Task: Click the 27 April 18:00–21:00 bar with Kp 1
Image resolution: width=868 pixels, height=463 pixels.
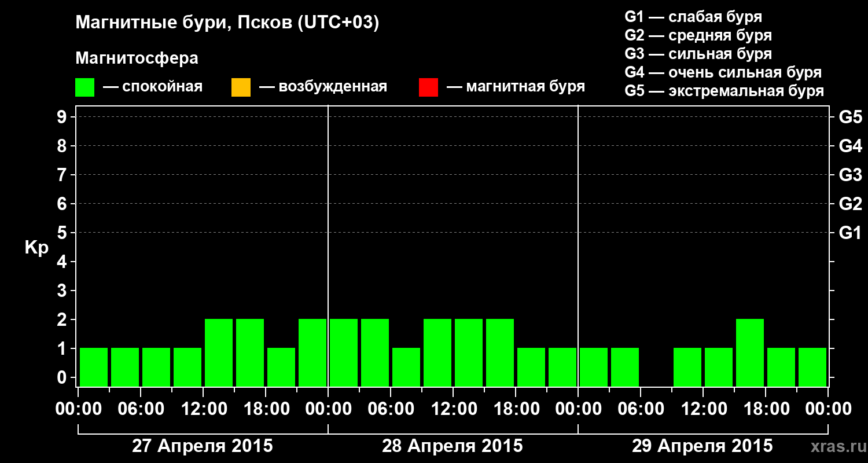Action: (x=281, y=367)
